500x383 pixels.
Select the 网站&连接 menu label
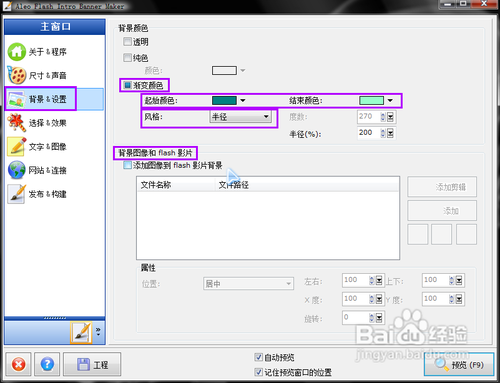pyautogui.click(x=47, y=170)
